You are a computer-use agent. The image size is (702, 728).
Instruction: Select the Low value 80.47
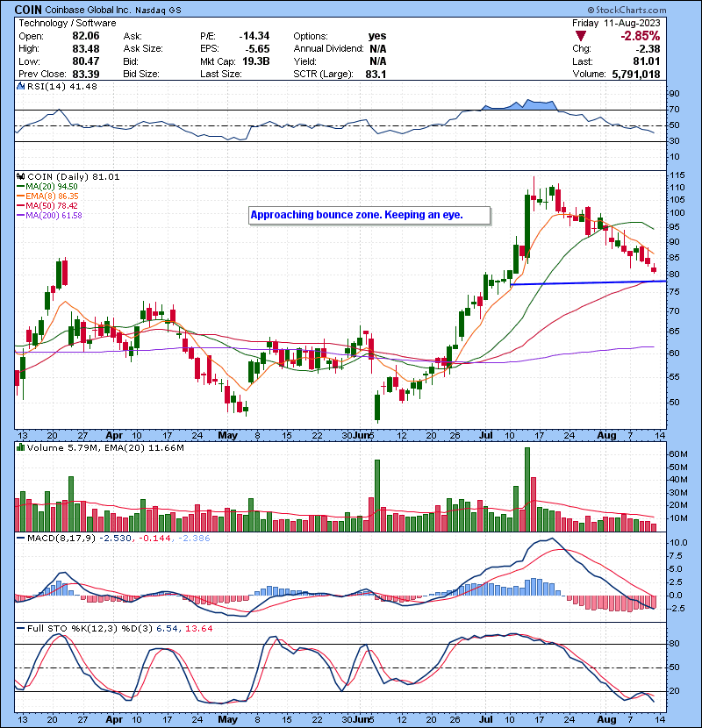point(85,61)
